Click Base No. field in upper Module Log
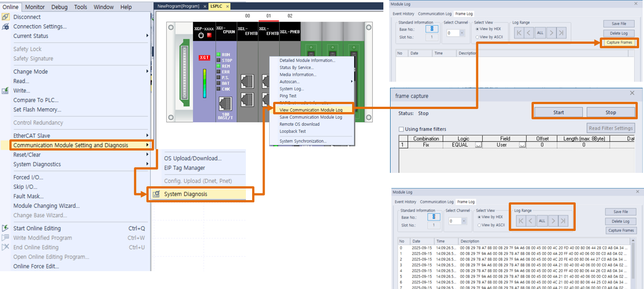Image resolution: width=644 pixels, height=289 pixels. pyautogui.click(x=432, y=29)
